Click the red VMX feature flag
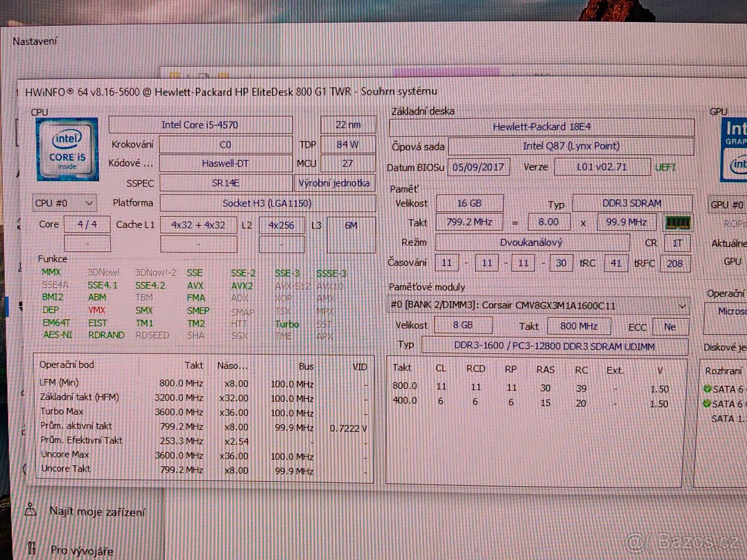This screenshot has width=747, height=560. point(96,310)
